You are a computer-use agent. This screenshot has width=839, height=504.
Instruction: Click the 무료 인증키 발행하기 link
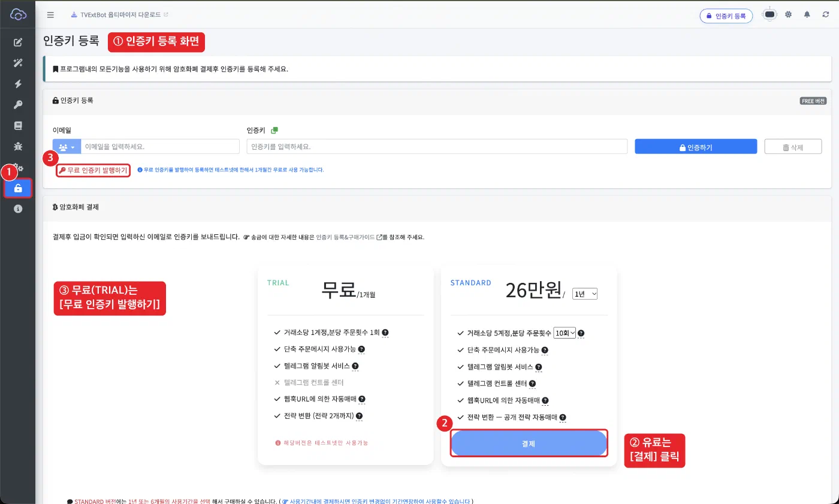[93, 170]
